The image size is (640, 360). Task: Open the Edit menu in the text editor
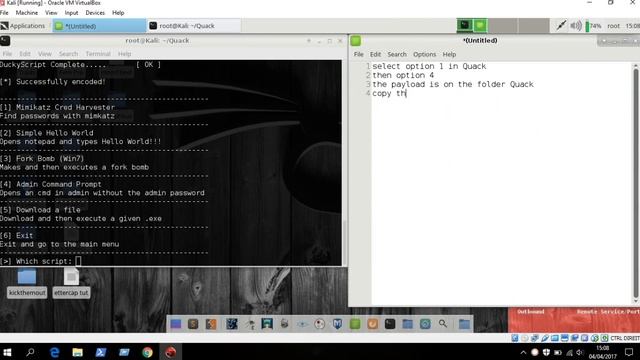click(375, 54)
